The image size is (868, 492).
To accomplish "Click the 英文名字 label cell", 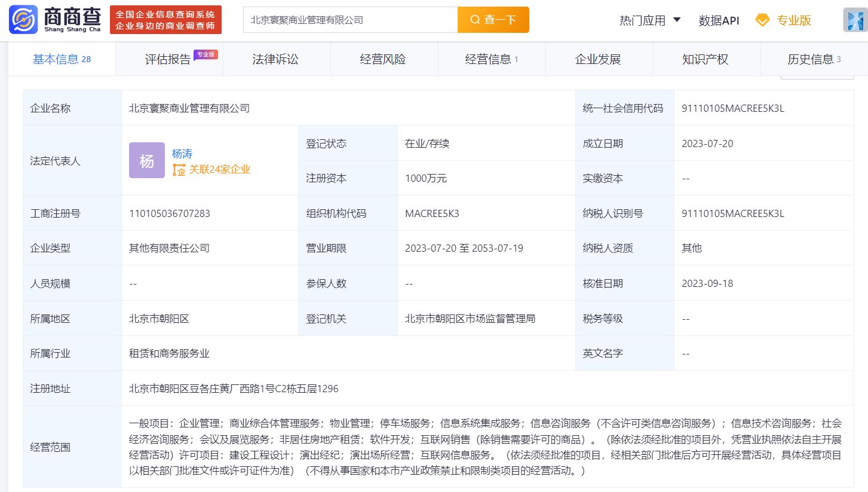I will click(x=624, y=353).
